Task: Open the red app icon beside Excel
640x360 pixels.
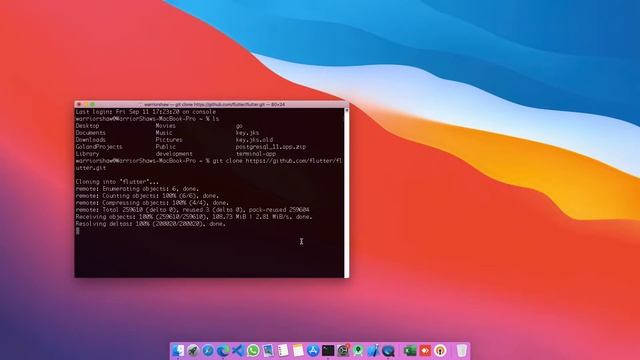Action: [425, 351]
